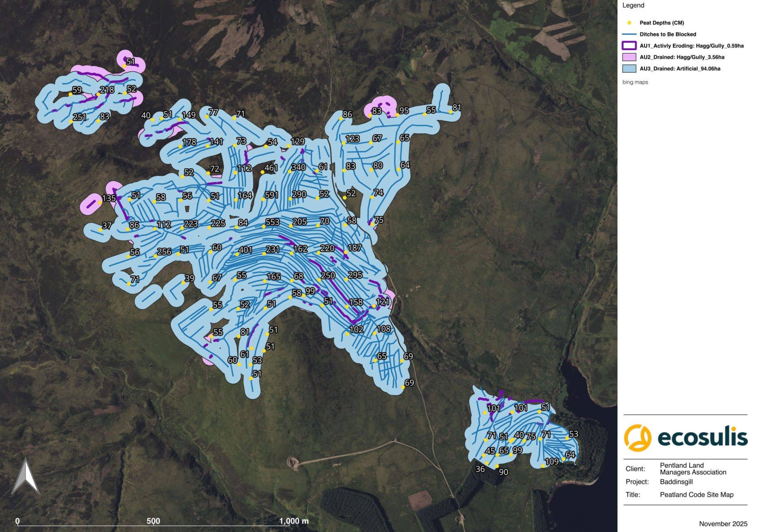762x532 pixels.
Task: Select the peat depth label 109
Action: pos(552,461)
